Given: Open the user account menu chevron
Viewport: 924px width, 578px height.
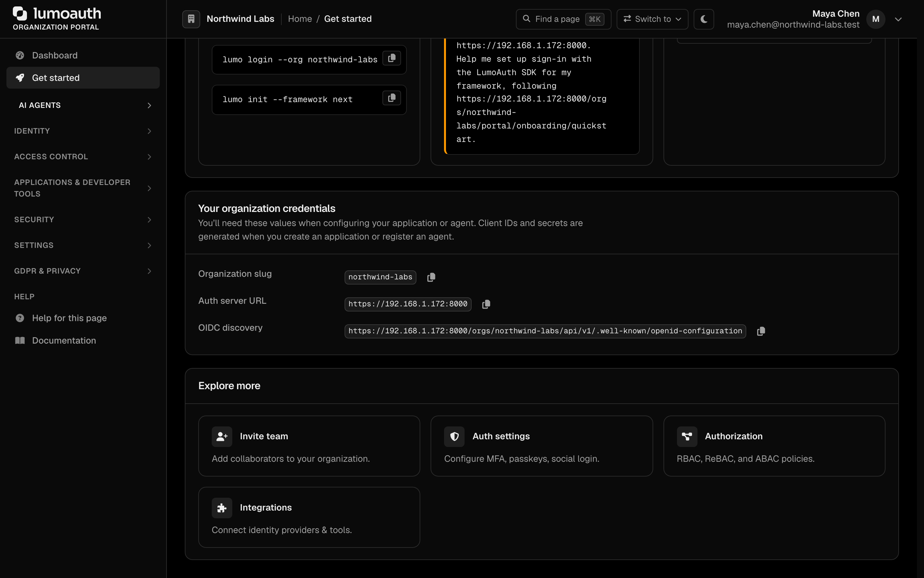Looking at the screenshot, I should (x=898, y=19).
